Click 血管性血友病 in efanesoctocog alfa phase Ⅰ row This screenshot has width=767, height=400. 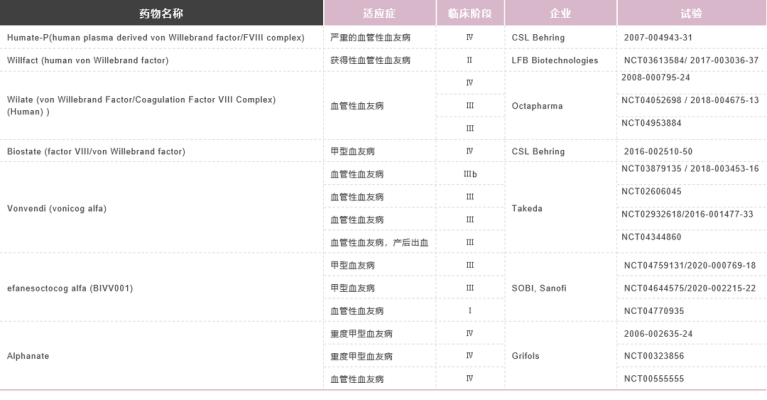357,311
